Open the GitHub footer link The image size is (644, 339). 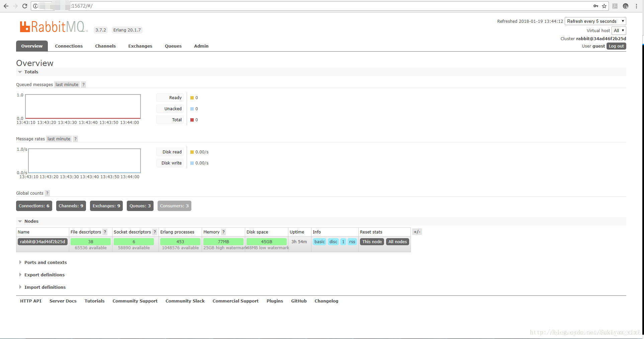click(x=299, y=301)
